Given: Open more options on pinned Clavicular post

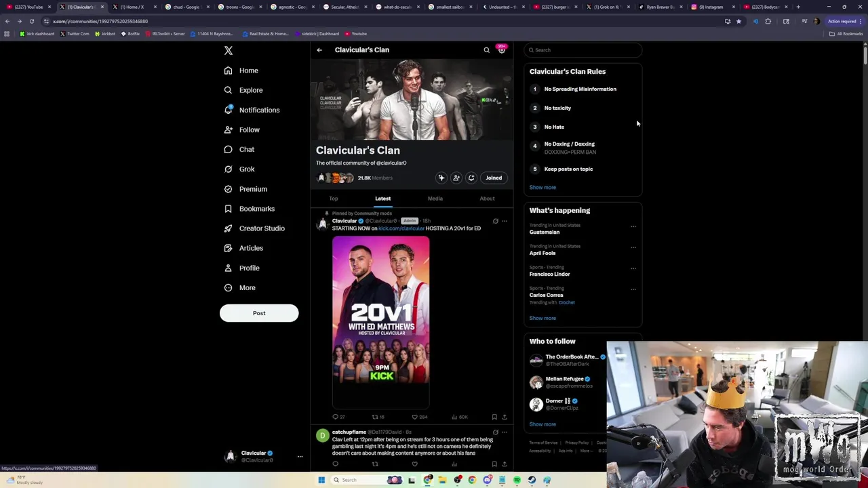Looking at the screenshot, I should [505, 221].
